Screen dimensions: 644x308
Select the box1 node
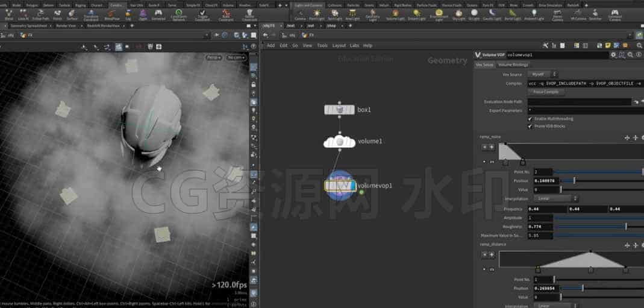[x=339, y=110]
